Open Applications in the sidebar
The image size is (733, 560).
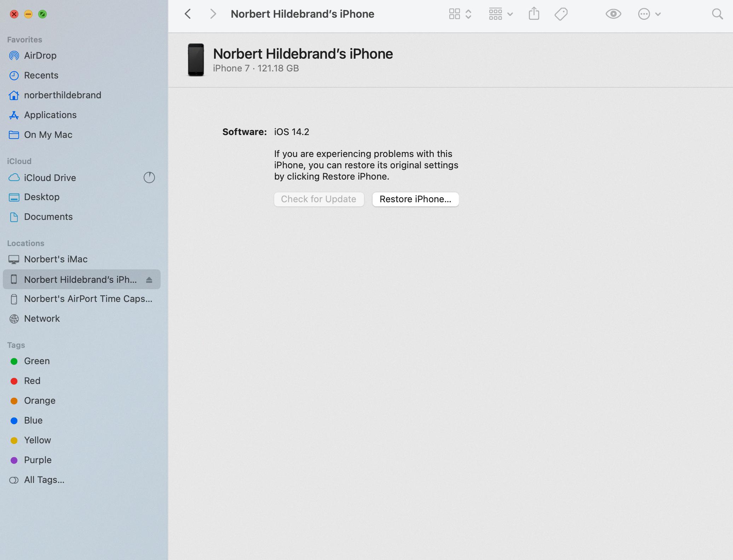pyautogui.click(x=50, y=115)
